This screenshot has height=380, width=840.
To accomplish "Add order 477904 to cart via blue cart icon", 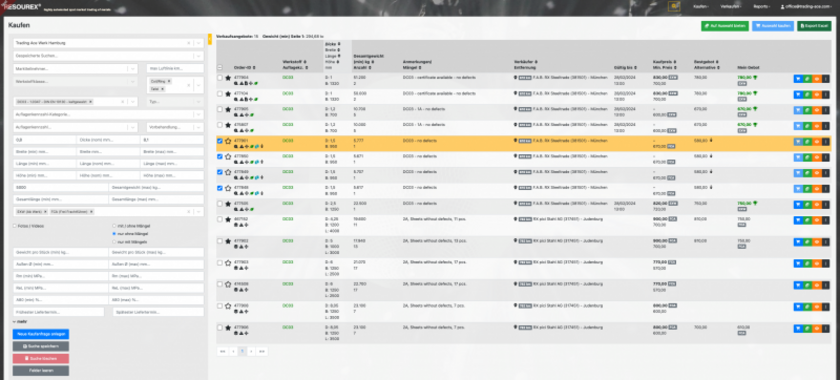I will pyautogui.click(x=798, y=79).
